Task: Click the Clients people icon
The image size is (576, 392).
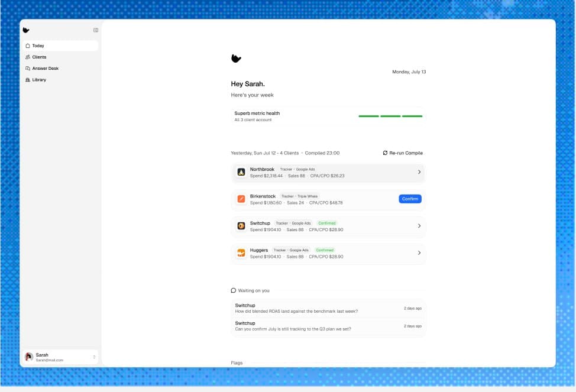Action: coord(28,57)
